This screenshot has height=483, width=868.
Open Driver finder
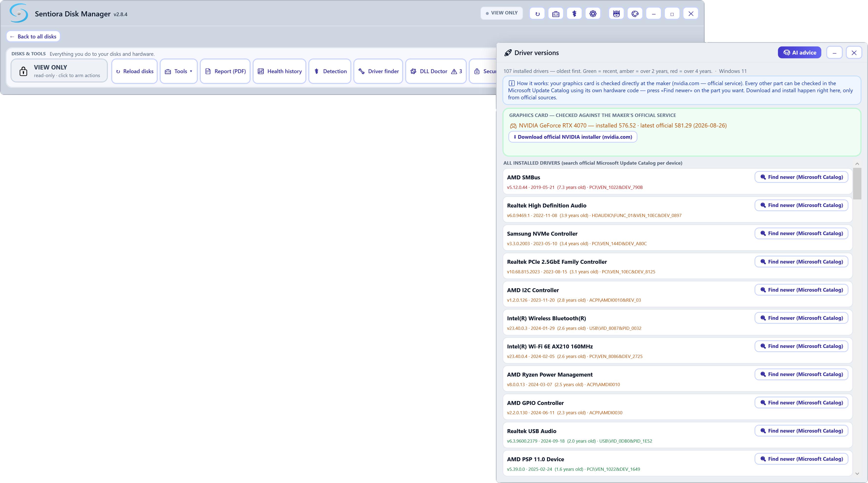[x=378, y=71]
